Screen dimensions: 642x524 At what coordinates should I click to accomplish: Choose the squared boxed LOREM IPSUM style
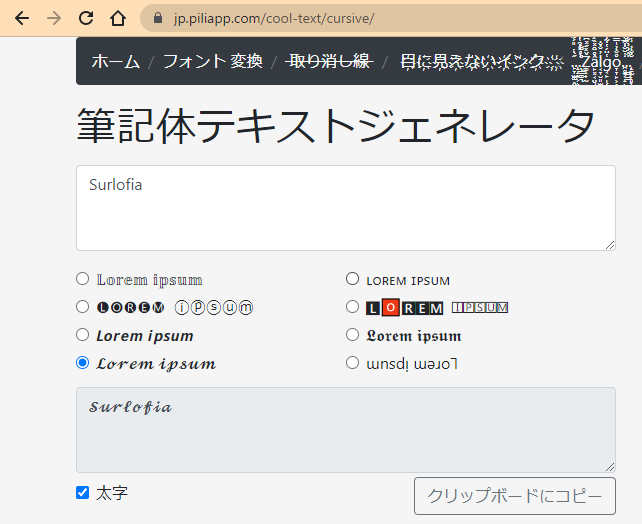[352, 307]
